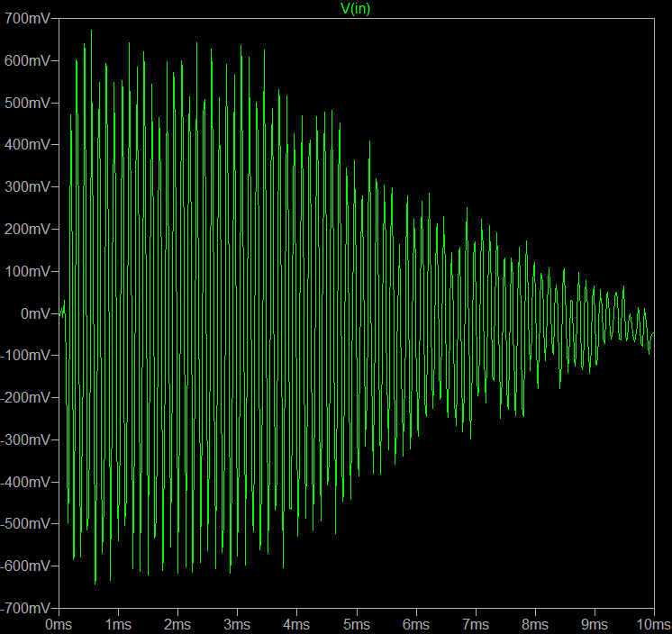Click the 0mV y-axis label
This screenshot has height=634, width=672.
pyautogui.click(x=35, y=313)
